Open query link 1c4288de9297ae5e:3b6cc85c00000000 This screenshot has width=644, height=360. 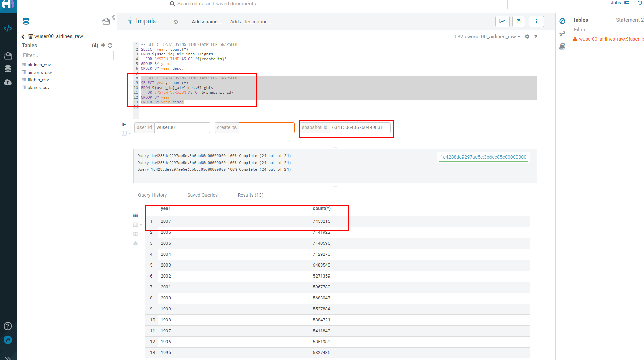click(483, 157)
